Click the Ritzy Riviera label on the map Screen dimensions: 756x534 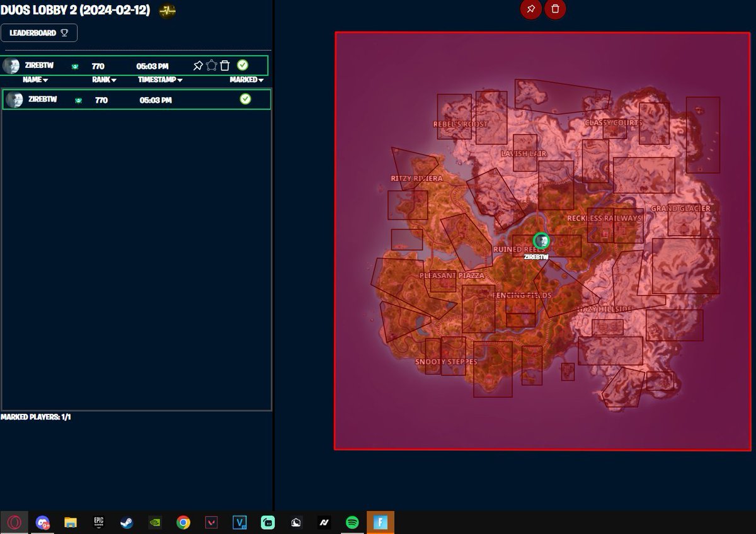coord(417,178)
